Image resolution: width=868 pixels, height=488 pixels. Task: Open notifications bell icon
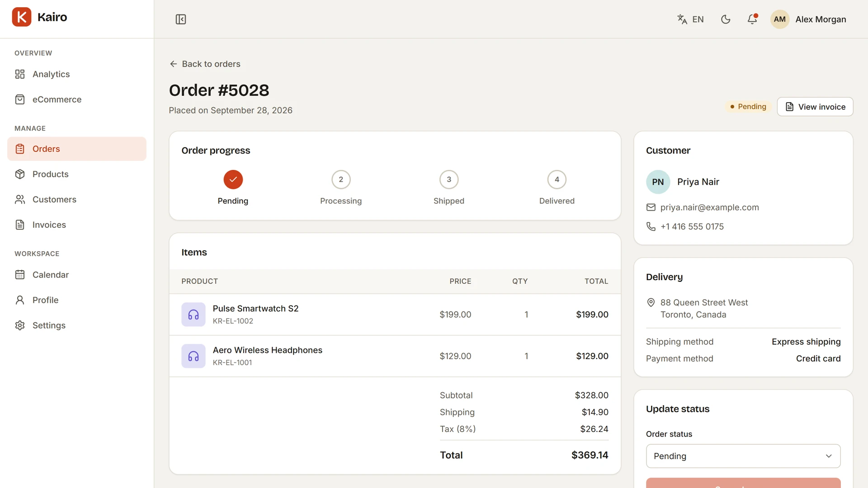click(752, 19)
